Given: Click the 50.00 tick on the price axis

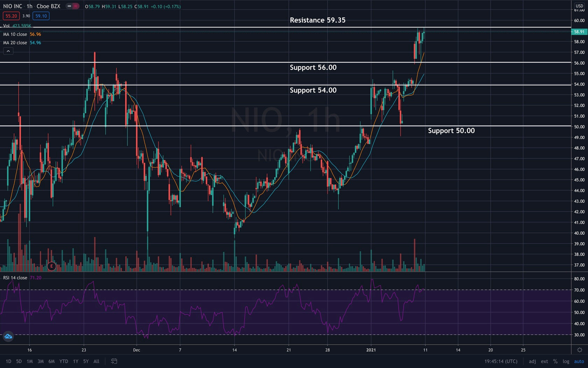Looking at the screenshot, I should pyautogui.click(x=579, y=127).
